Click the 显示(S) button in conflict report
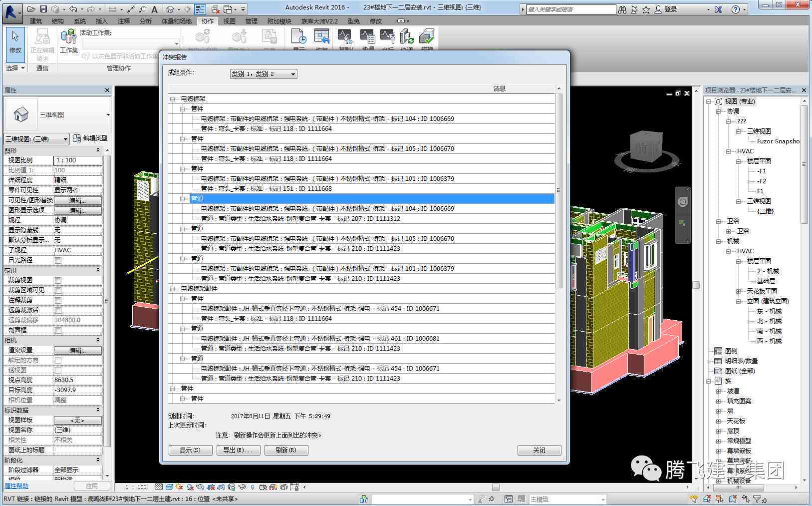The height and width of the screenshot is (506, 812). click(x=190, y=450)
